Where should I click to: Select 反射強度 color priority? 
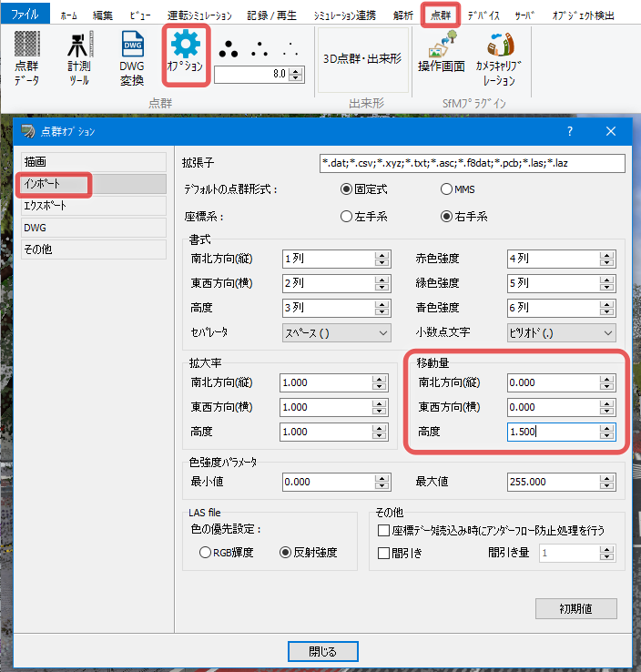[308, 553]
